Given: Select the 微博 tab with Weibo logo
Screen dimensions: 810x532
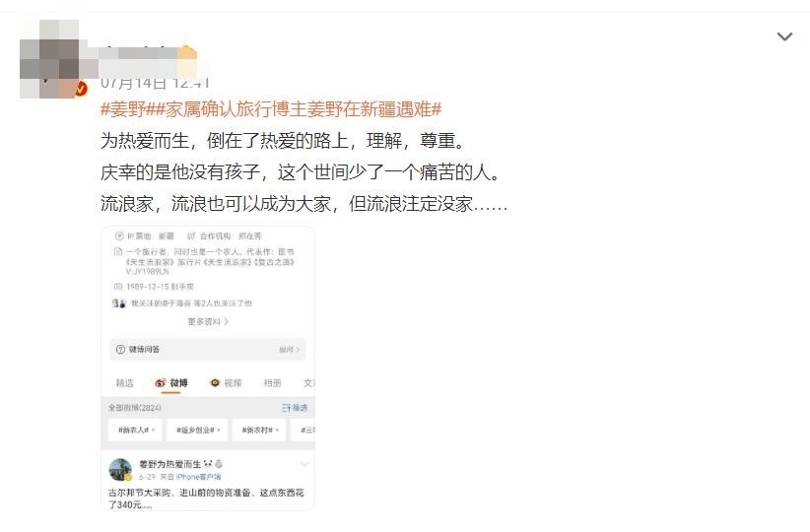Looking at the screenshot, I should (171, 382).
